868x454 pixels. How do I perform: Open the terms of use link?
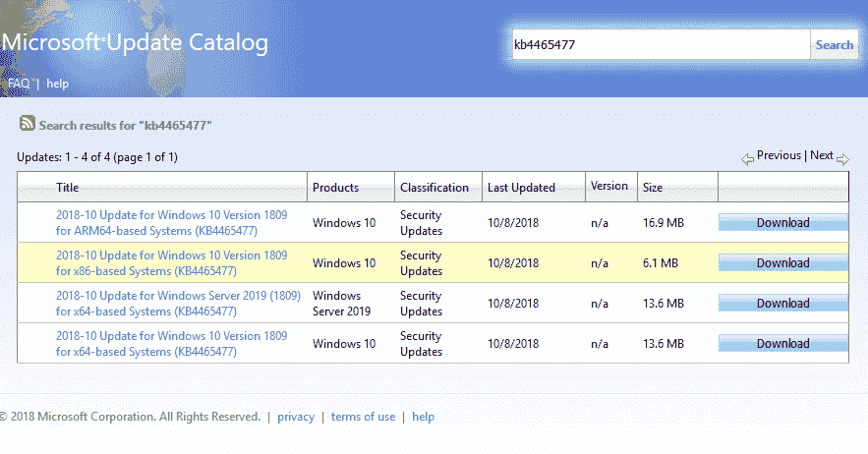(x=363, y=417)
